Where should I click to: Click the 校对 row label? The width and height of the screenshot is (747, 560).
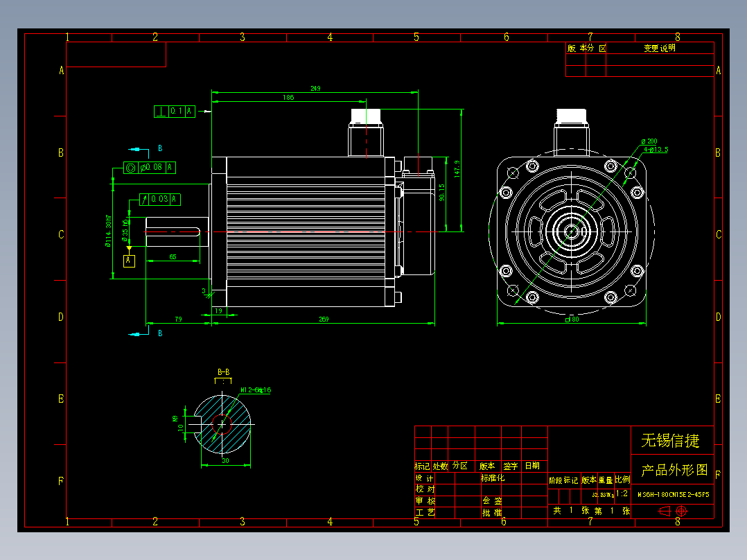pyautogui.click(x=425, y=489)
